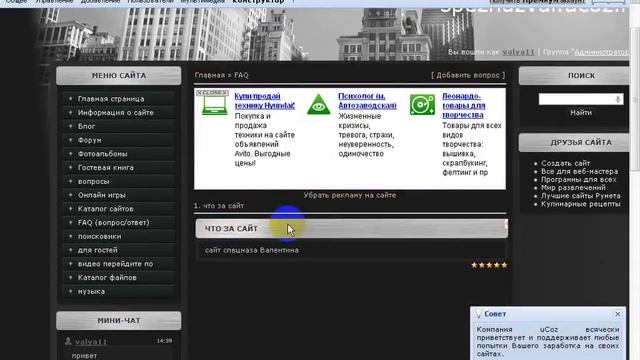
Task: Click the '1. что за сайт' question link
Action: pyautogui.click(x=218, y=206)
